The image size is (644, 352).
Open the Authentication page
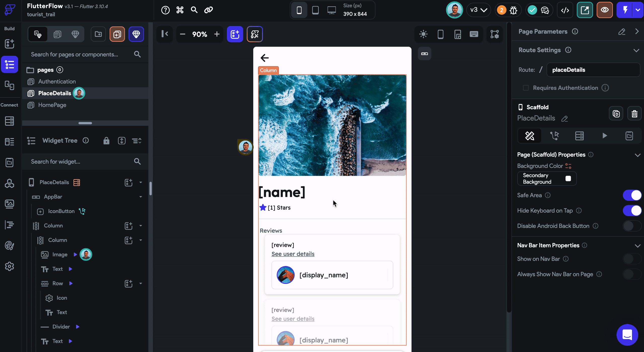pyautogui.click(x=57, y=82)
